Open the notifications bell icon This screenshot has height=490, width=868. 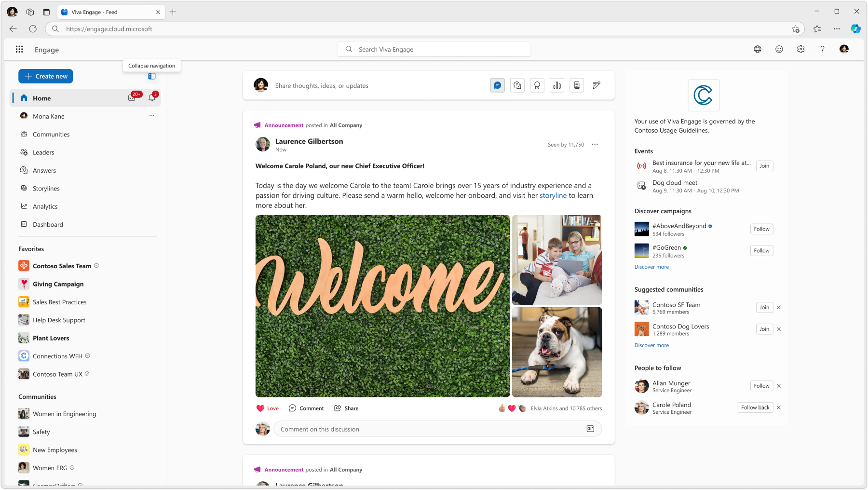pyautogui.click(x=152, y=98)
